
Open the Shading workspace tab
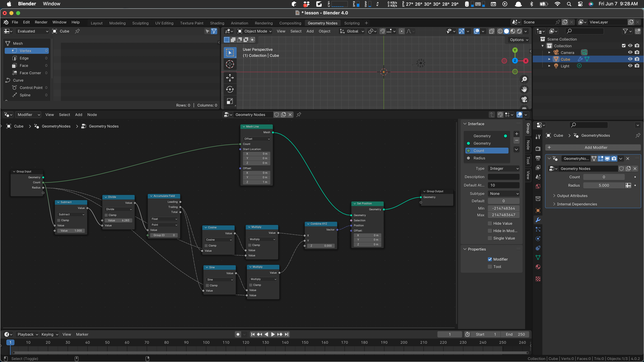point(217,23)
